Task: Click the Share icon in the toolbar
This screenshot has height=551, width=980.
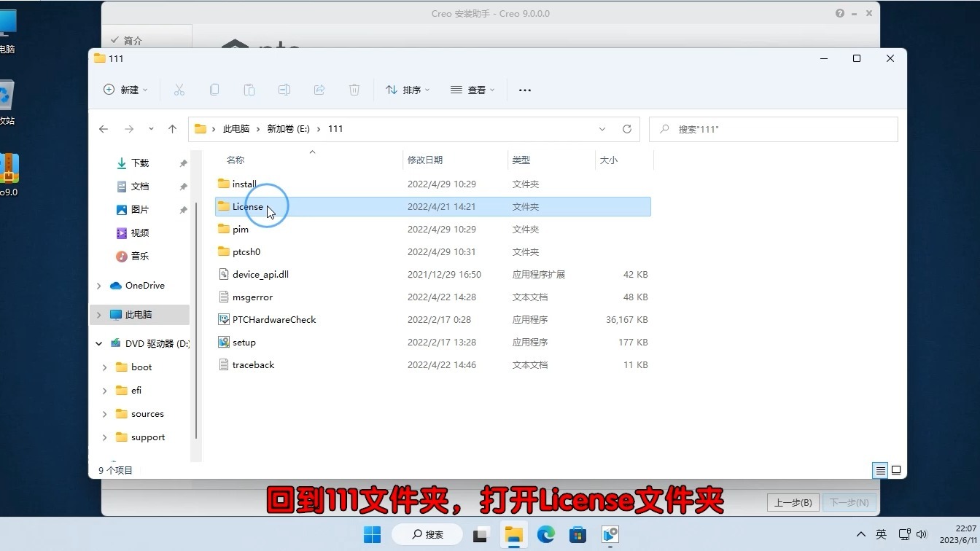Action: pyautogui.click(x=319, y=90)
